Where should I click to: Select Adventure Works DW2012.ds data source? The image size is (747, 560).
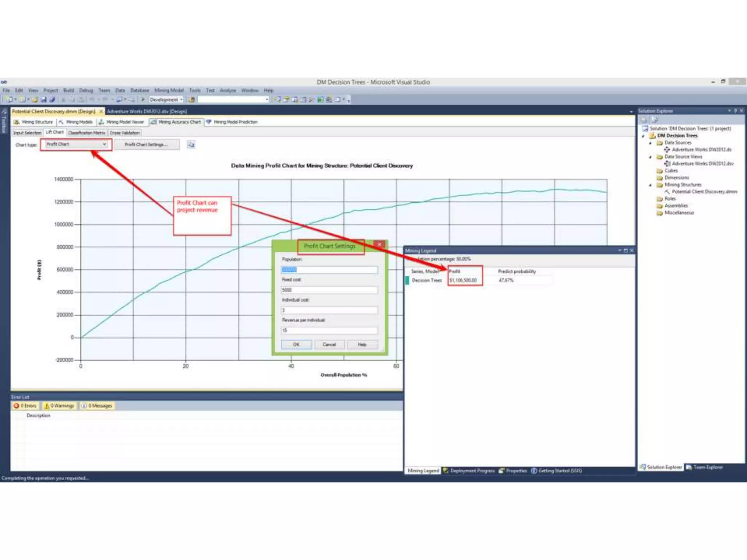click(698, 150)
